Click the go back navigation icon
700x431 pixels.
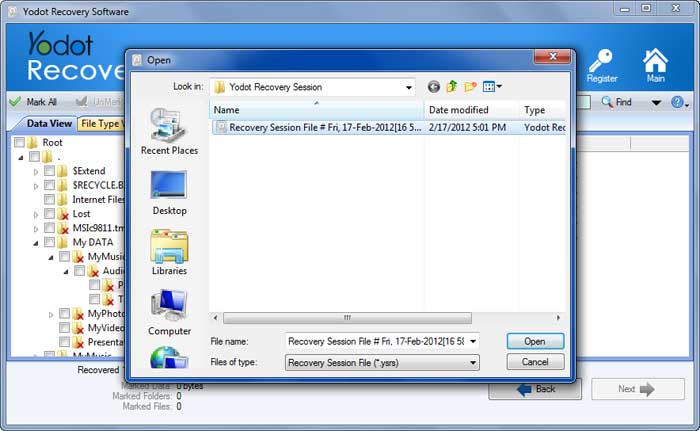[433, 87]
